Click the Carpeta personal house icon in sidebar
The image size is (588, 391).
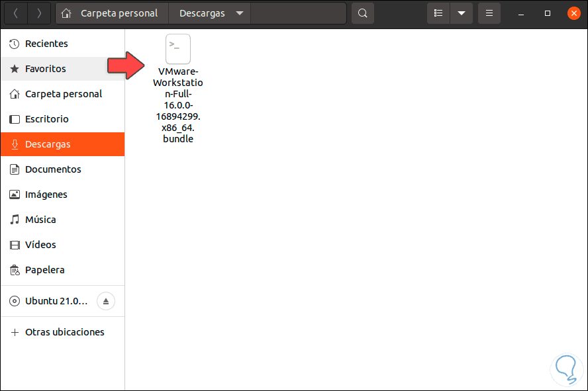coord(15,94)
